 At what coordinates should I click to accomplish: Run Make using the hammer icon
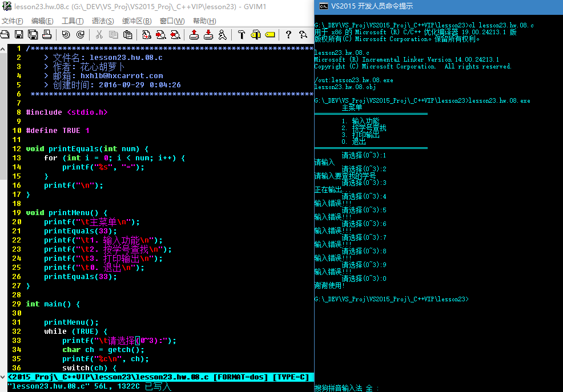[x=242, y=34]
